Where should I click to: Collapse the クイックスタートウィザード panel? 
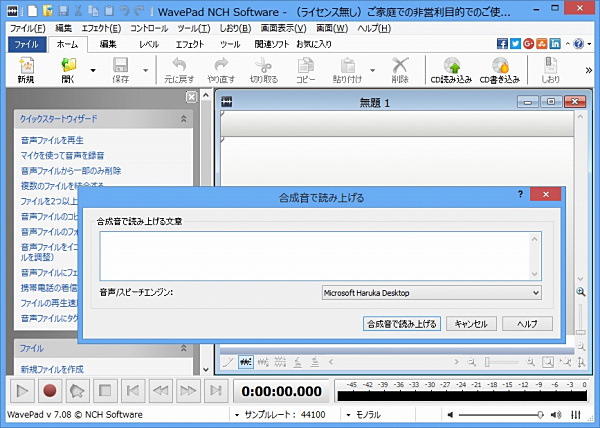(184, 119)
